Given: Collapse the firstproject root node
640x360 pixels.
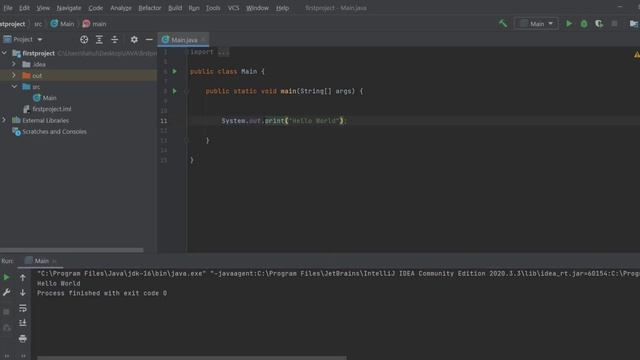Looking at the screenshot, I should pos(4,53).
